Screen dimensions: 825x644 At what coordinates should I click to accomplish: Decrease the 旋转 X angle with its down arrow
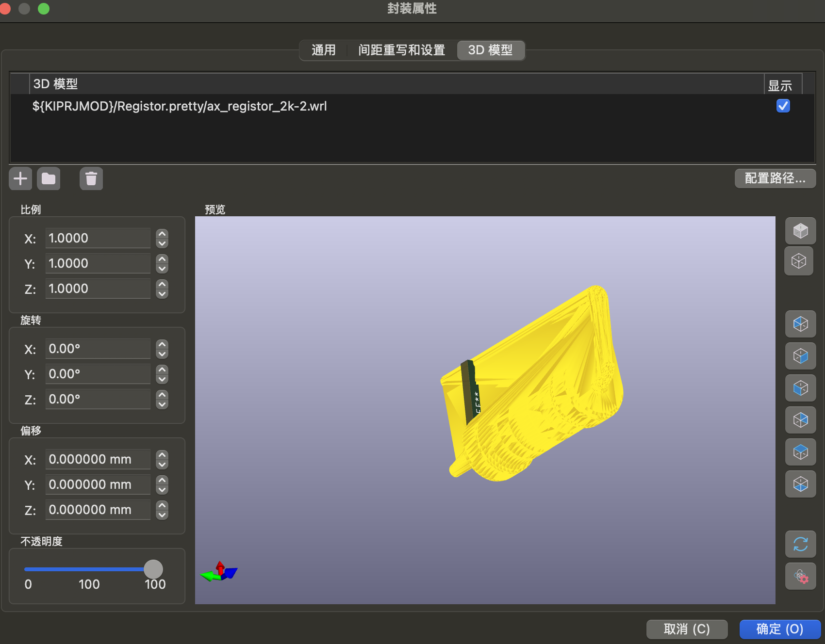tap(162, 354)
